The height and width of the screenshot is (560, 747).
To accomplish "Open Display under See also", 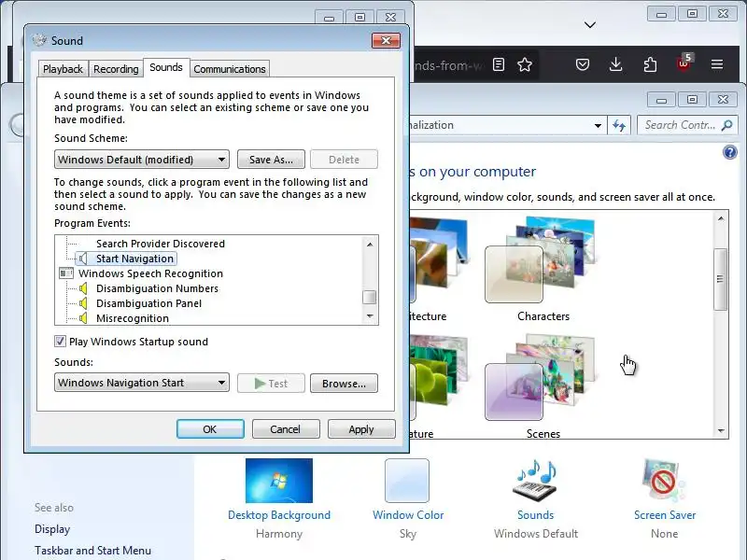I will click(x=52, y=529).
